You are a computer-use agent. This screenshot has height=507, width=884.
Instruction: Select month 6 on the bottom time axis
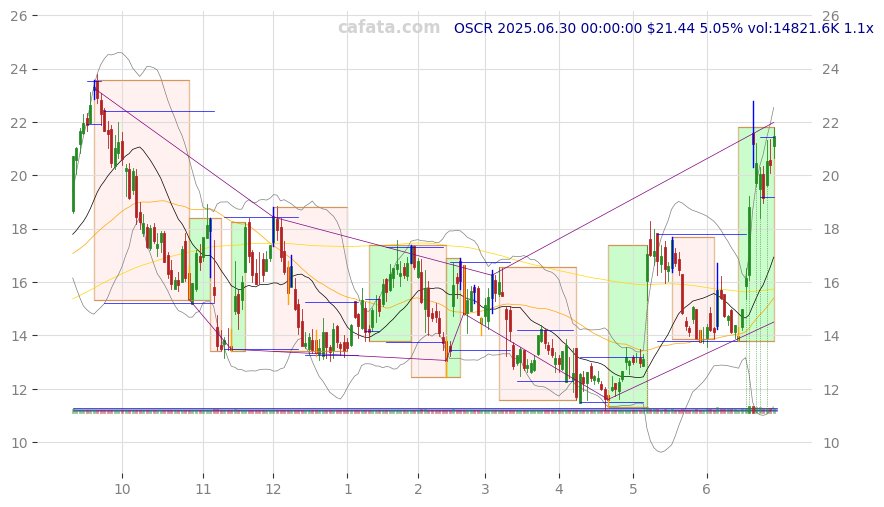tap(707, 489)
